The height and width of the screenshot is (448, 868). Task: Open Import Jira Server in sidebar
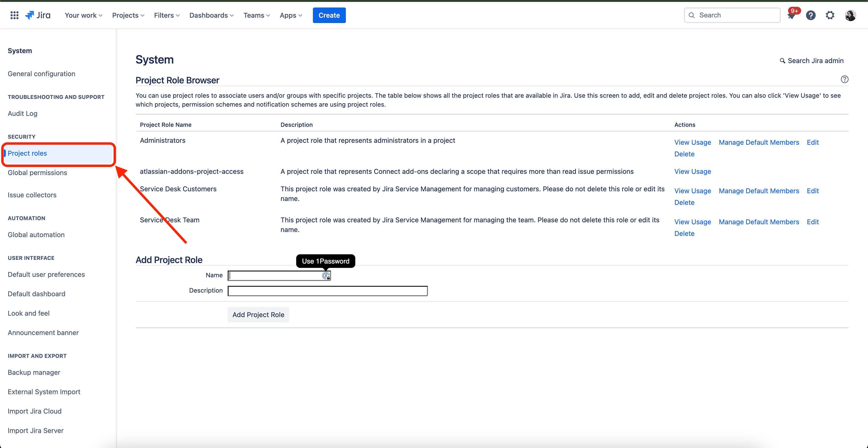35,431
